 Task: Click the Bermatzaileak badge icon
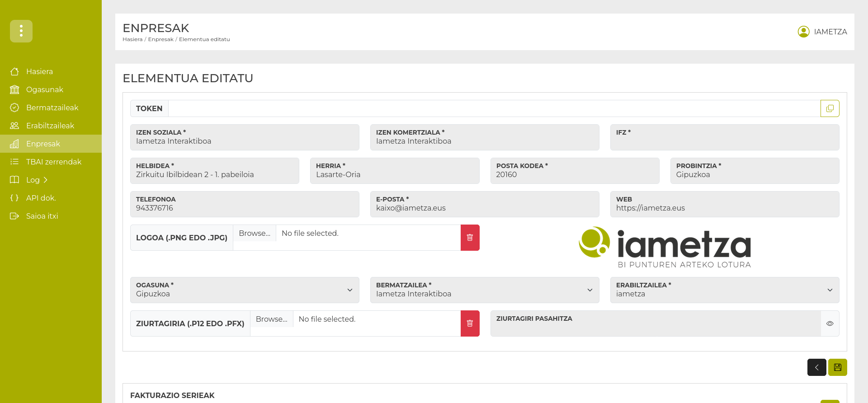(x=14, y=108)
